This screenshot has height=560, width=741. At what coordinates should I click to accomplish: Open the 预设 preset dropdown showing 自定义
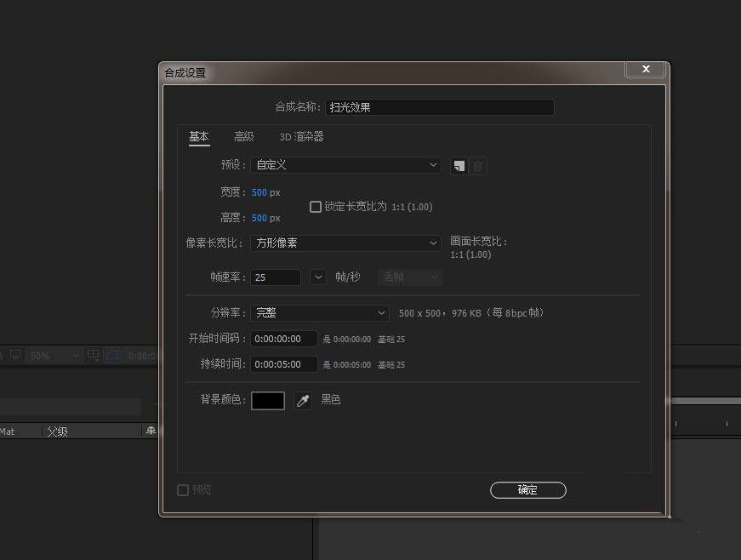(x=345, y=165)
